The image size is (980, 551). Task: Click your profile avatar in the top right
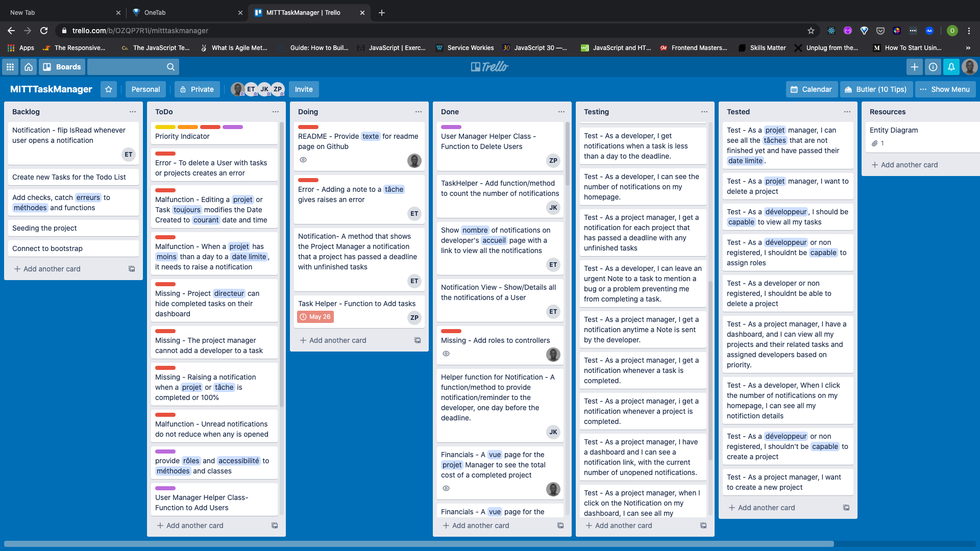coord(969,66)
